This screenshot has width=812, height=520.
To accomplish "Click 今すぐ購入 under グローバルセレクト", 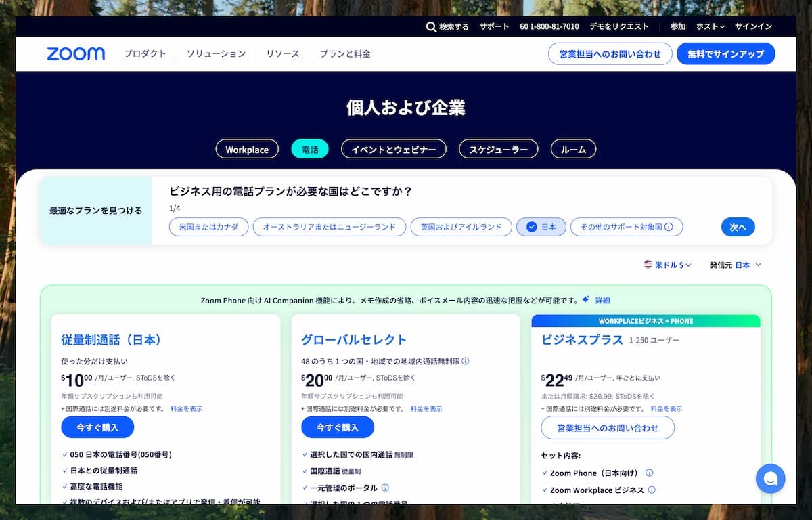I will coord(338,427).
